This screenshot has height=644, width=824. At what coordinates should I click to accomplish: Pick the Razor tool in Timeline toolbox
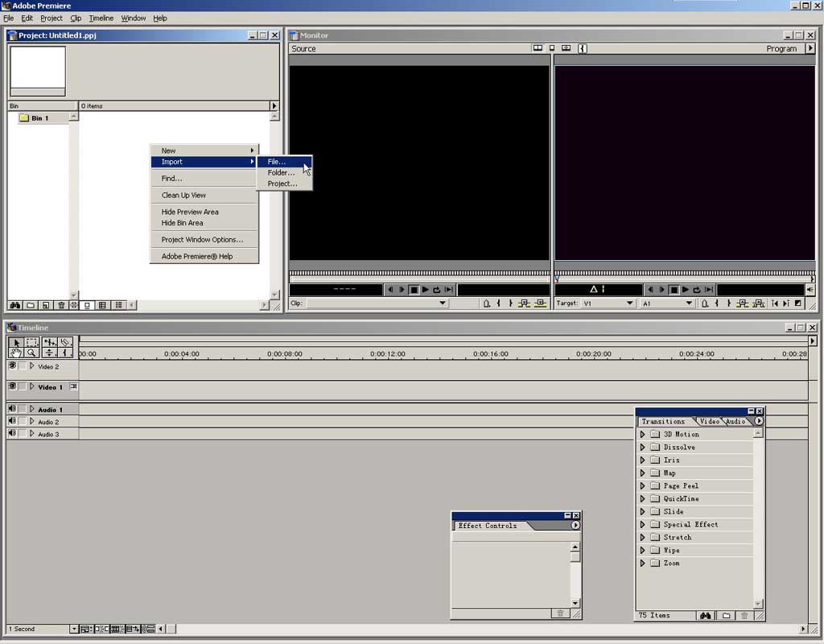pos(65,342)
